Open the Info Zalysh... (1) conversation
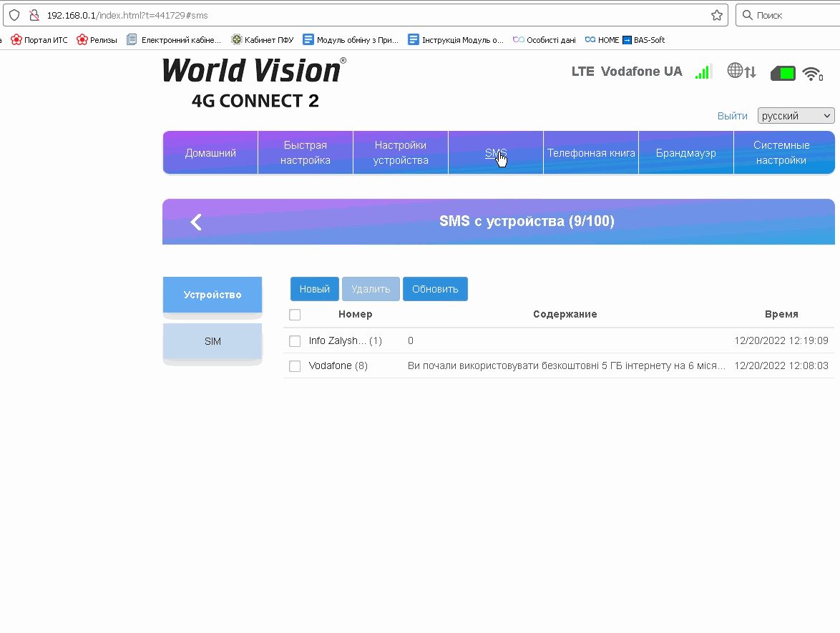840x633 pixels. (x=345, y=340)
